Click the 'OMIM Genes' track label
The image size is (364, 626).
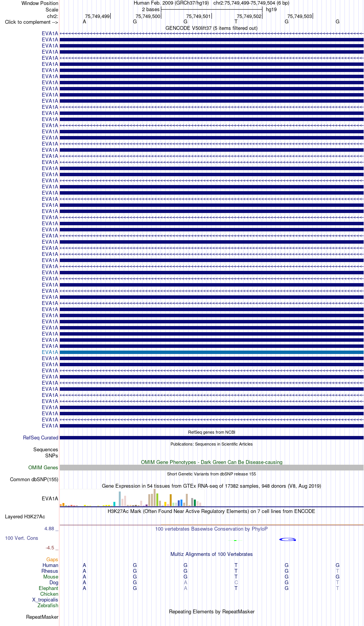(x=43, y=467)
